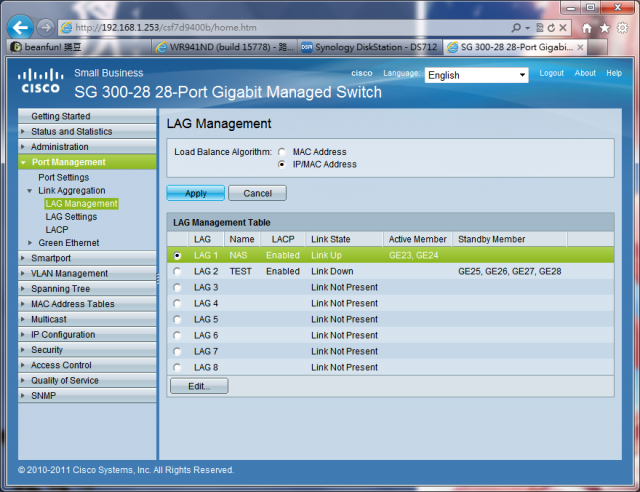The width and height of the screenshot is (640, 492).
Task: Expand Status and Statistics menu
Action: click(87, 131)
